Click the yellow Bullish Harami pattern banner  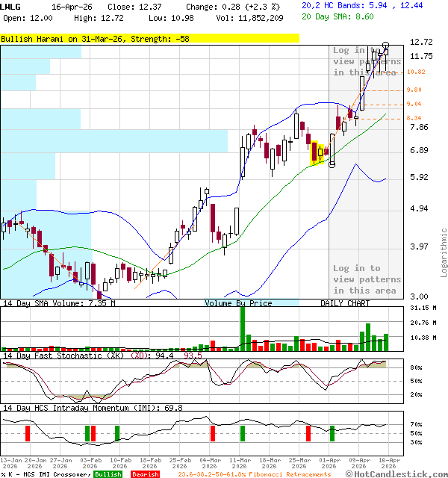(x=149, y=37)
